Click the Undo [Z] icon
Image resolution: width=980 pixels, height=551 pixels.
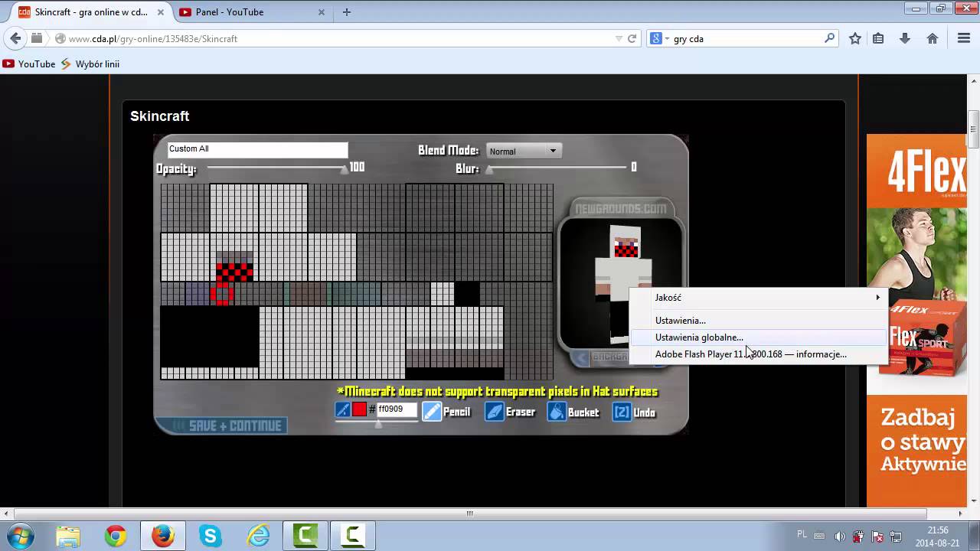click(x=622, y=412)
